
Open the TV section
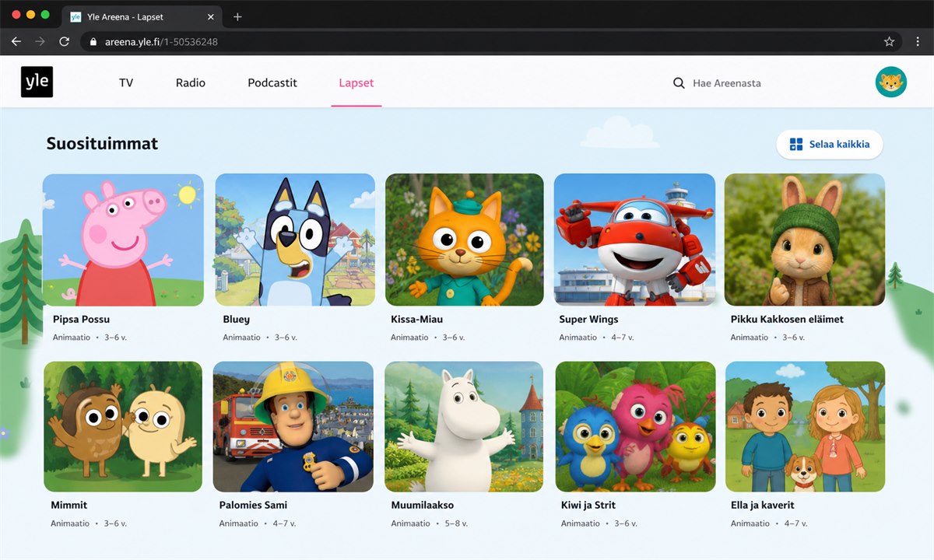point(126,82)
